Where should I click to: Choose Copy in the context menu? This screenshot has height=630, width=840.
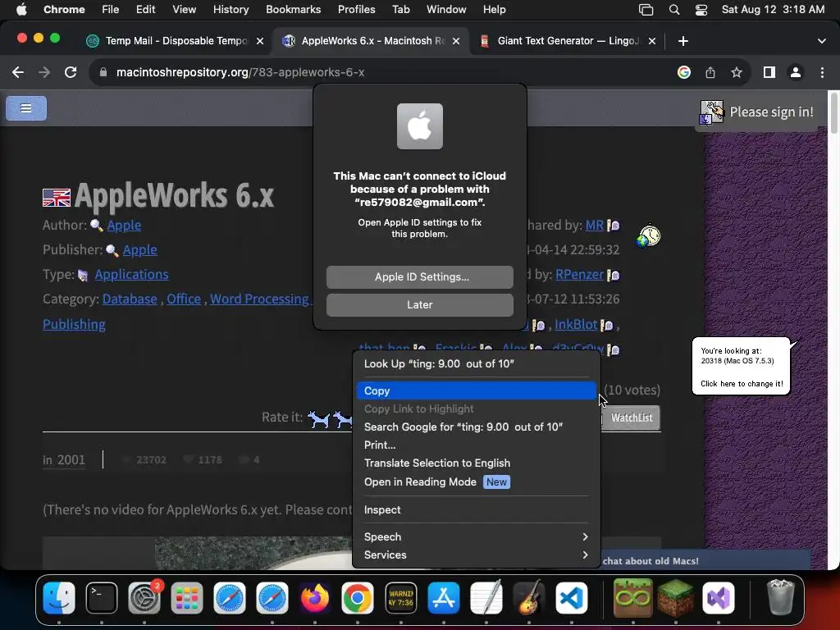476,391
